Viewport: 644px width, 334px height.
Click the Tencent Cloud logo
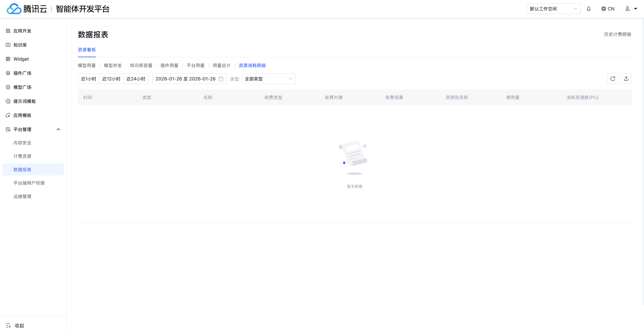[x=27, y=9]
